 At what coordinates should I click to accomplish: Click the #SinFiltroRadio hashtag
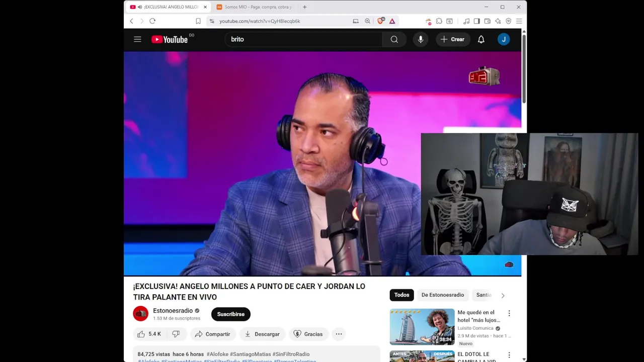[x=291, y=354]
